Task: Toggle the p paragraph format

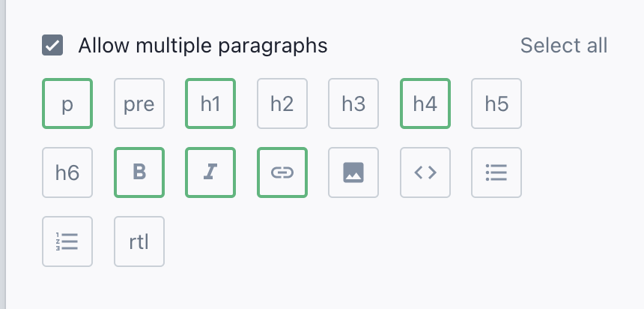Action: (67, 103)
